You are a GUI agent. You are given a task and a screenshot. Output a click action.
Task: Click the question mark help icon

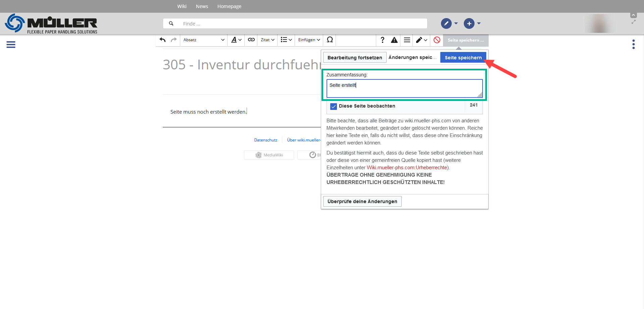pyautogui.click(x=382, y=40)
